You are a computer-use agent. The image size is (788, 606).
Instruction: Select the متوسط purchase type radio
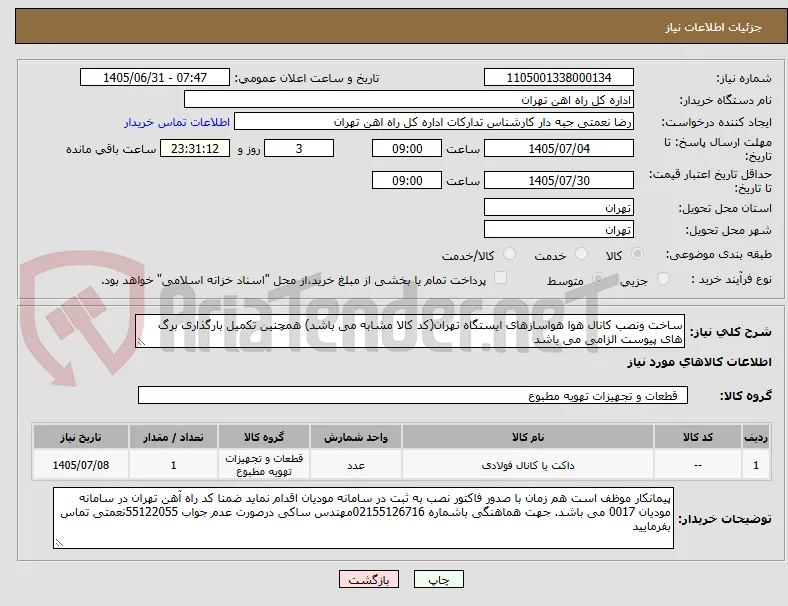(x=598, y=278)
